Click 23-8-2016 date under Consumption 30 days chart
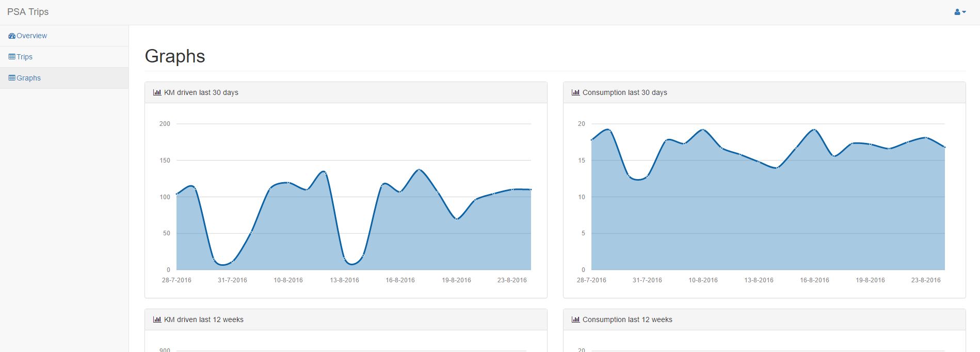The image size is (980, 352). (926, 280)
